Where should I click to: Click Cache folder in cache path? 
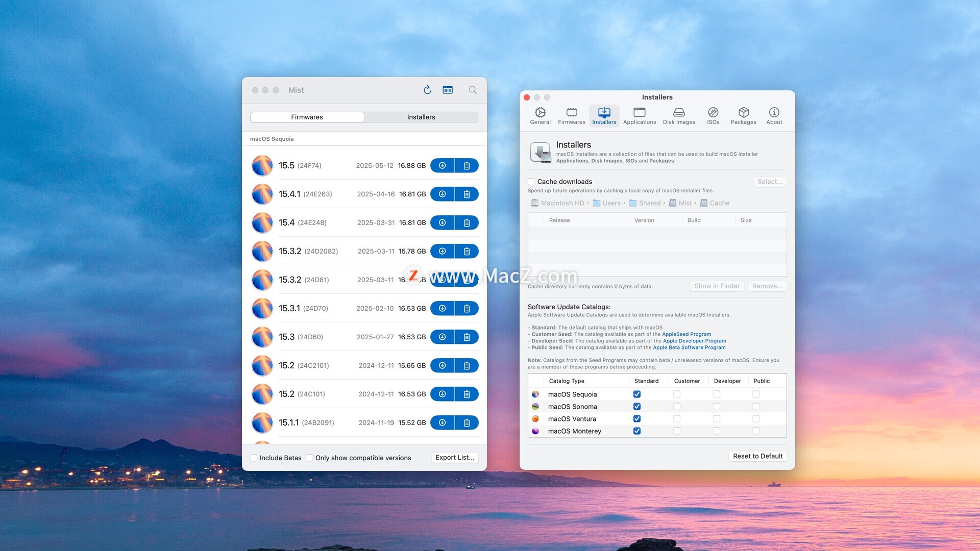(x=715, y=203)
